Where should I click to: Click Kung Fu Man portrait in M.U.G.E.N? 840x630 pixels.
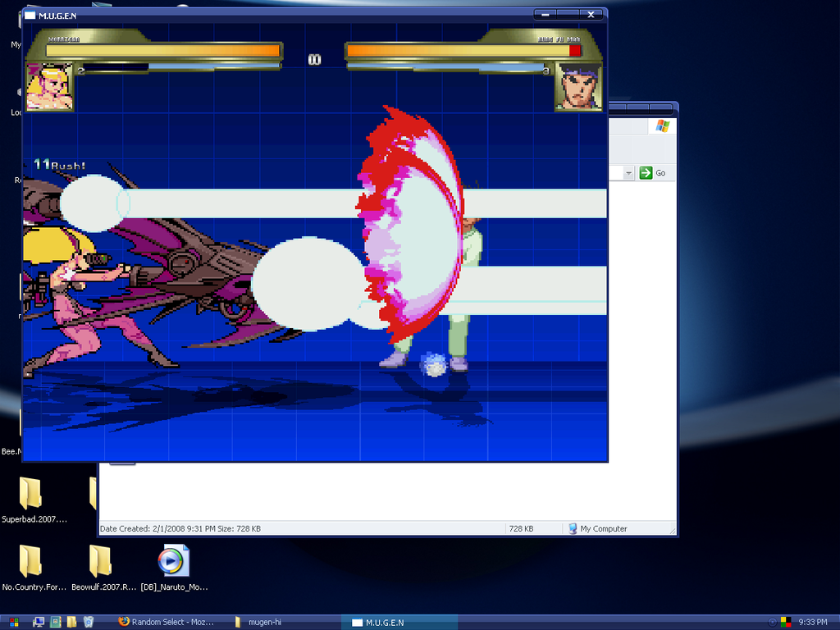pos(578,86)
